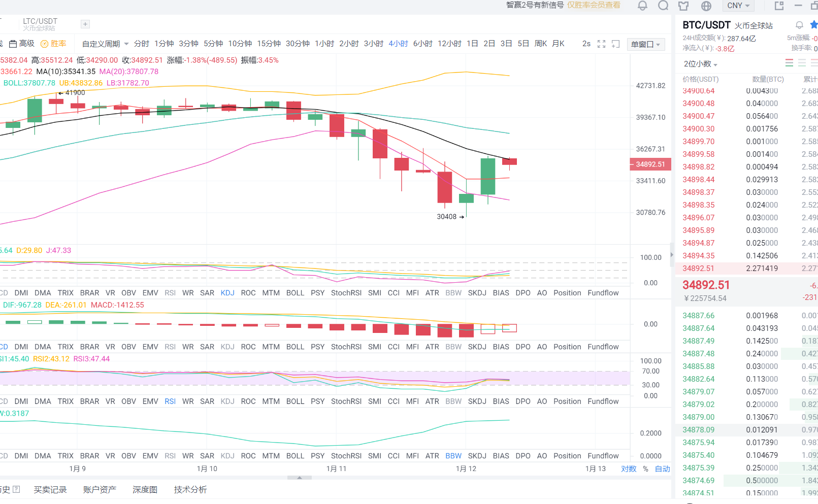The width and height of the screenshot is (818, 504).
Task: Click the 34900.64 ask price row
Action: (x=698, y=91)
